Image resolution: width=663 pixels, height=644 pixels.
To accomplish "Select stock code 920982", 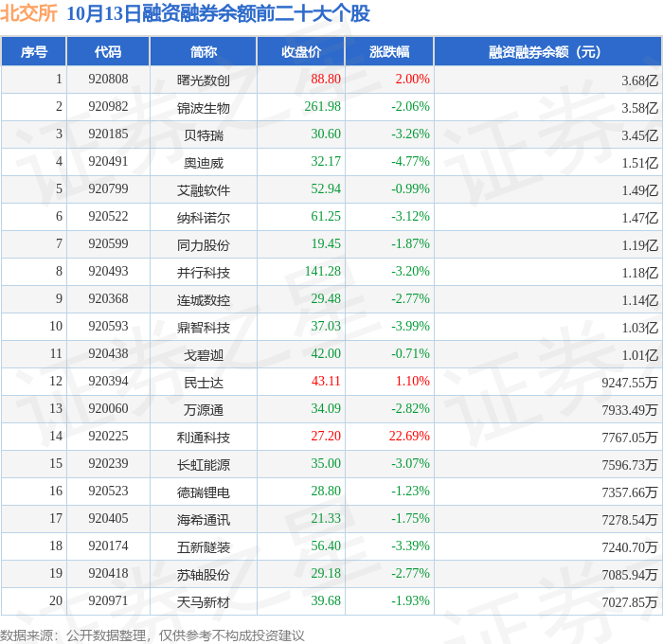I will point(108,107).
